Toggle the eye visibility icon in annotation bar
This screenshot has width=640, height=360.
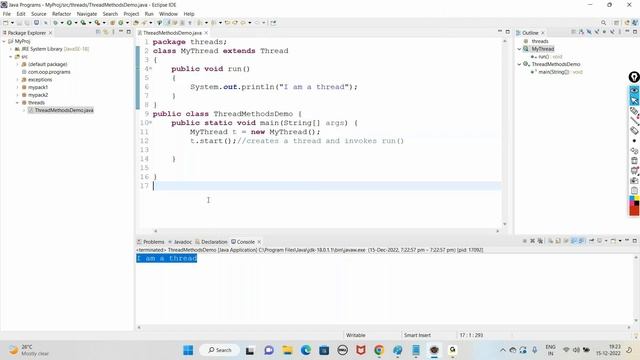click(x=634, y=90)
